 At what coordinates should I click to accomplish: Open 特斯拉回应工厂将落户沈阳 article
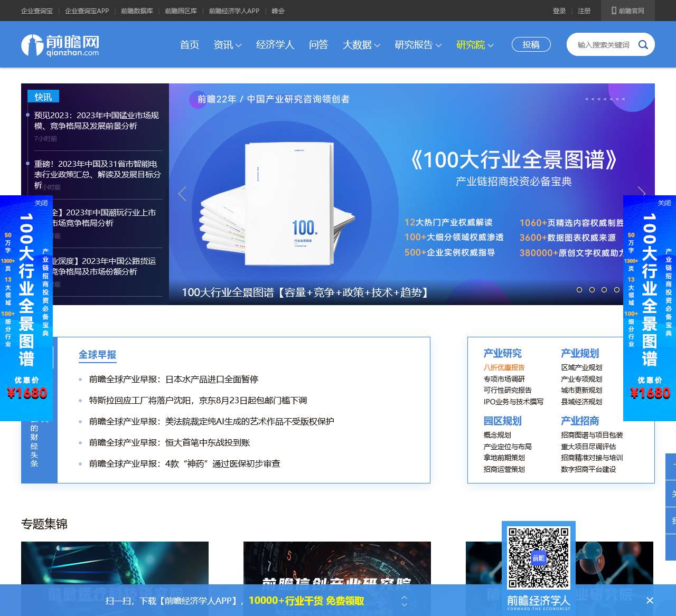click(198, 400)
